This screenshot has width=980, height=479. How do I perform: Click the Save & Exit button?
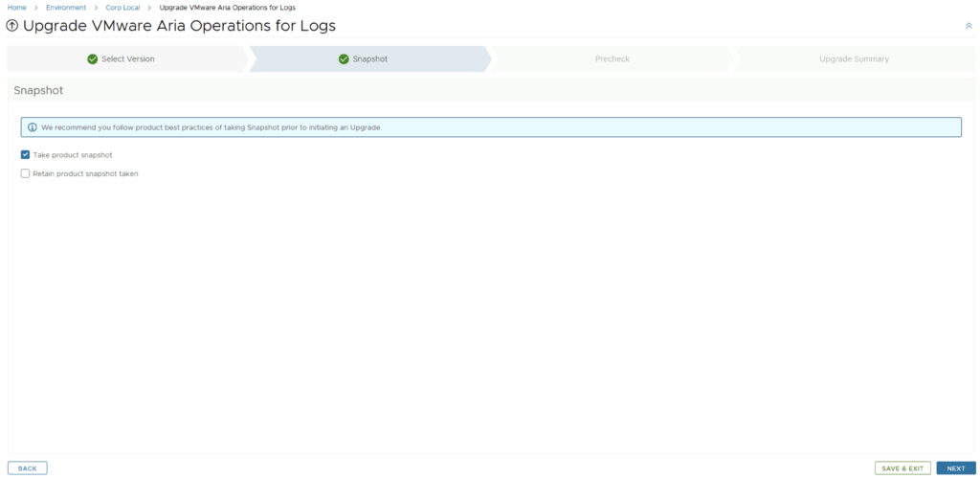(902, 468)
